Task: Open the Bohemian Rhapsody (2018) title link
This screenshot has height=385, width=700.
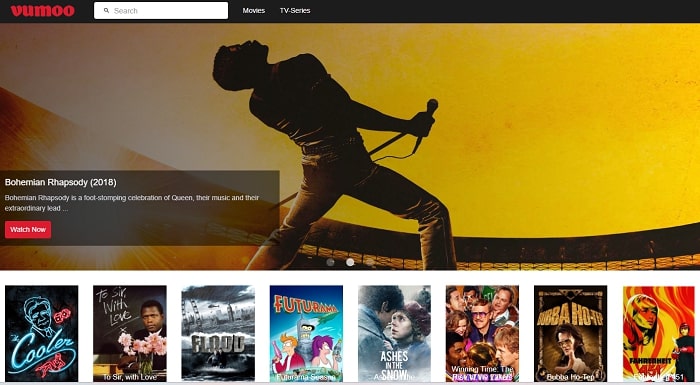Action: [x=61, y=182]
